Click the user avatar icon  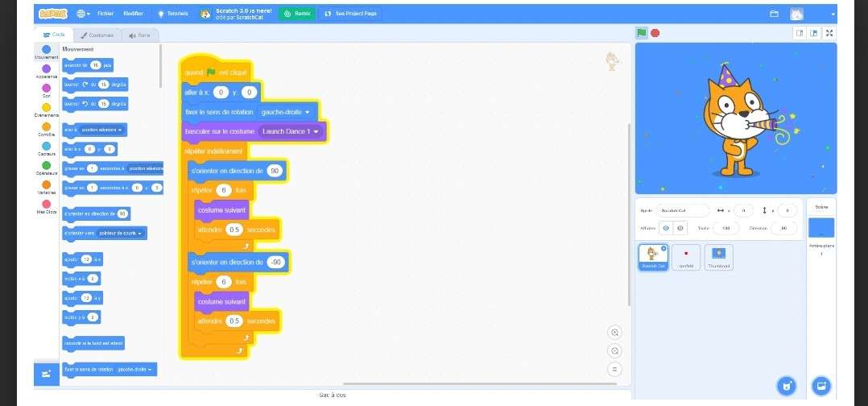tap(796, 14)
